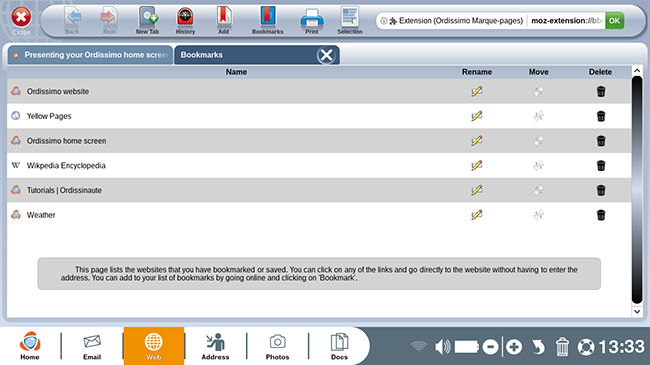This screenshot has height=365, width=650.
Task: Click the speaker volume icon
Action: tap(442, 347)
